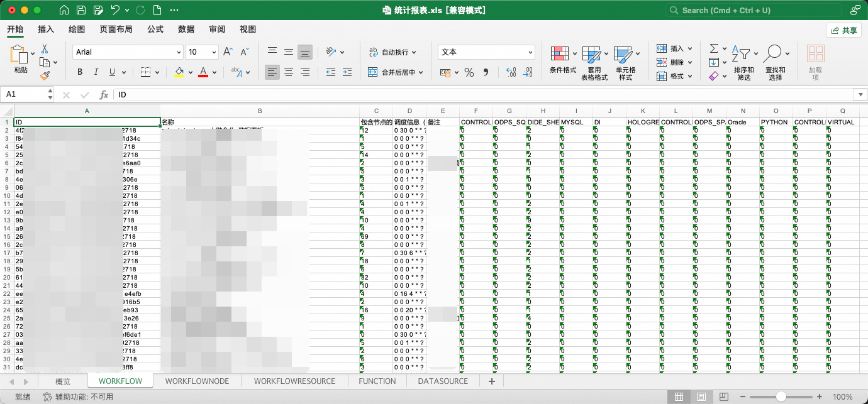Save the workbook with the floppy icon

point(81,10)
